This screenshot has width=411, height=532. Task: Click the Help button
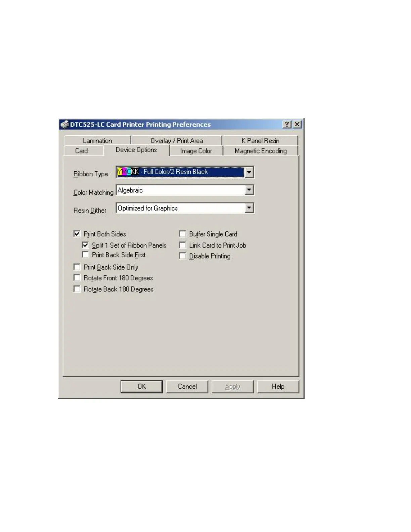[x=278, y=387]
